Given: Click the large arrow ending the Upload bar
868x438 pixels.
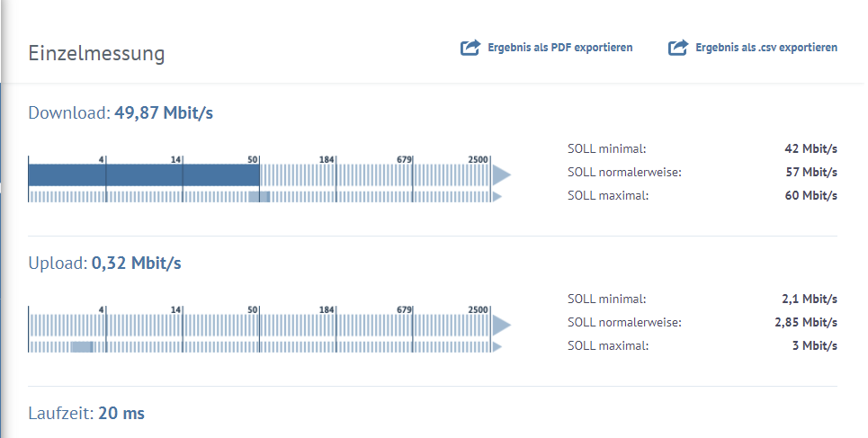Looking at the screenshot, I should [502, 325].
